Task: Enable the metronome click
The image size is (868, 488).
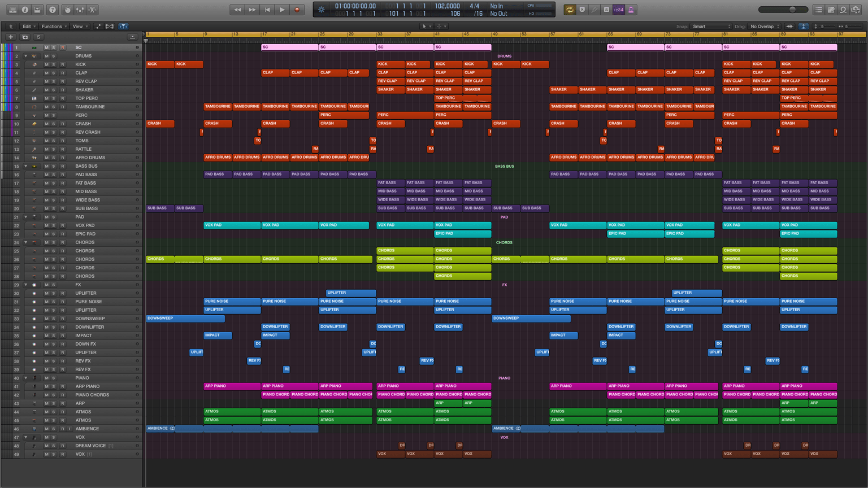Action: point(631,9)
